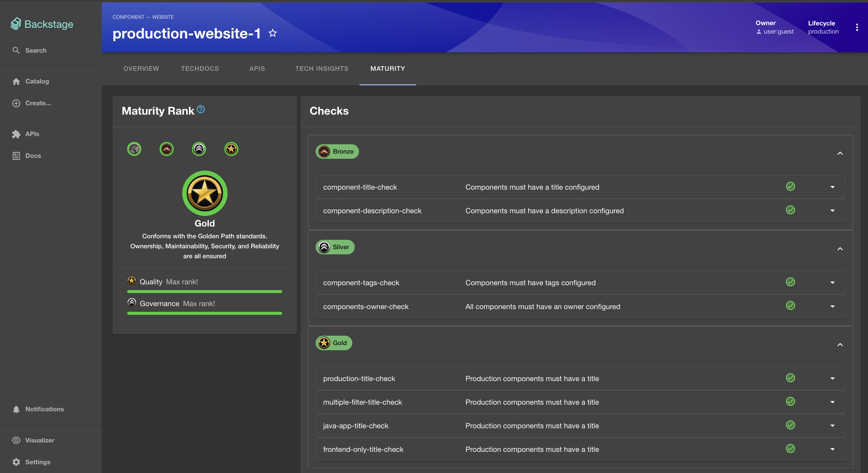Open the TechDocs tab
The width and height of the screenshot is (868, 473).
click(199, 68)
